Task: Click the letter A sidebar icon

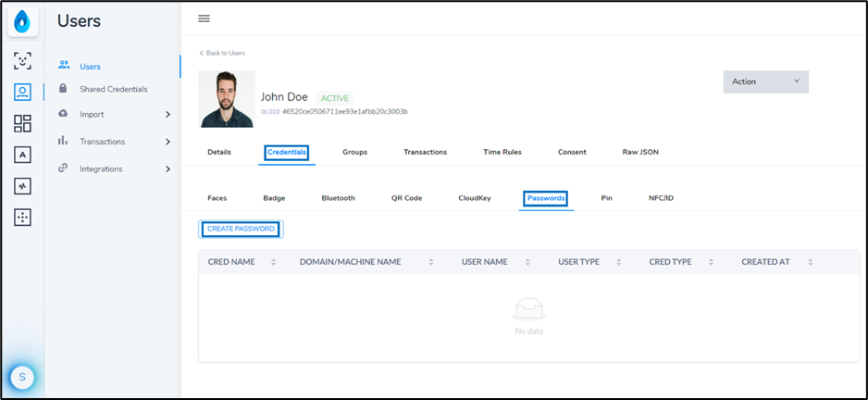Action: (23, 156)
